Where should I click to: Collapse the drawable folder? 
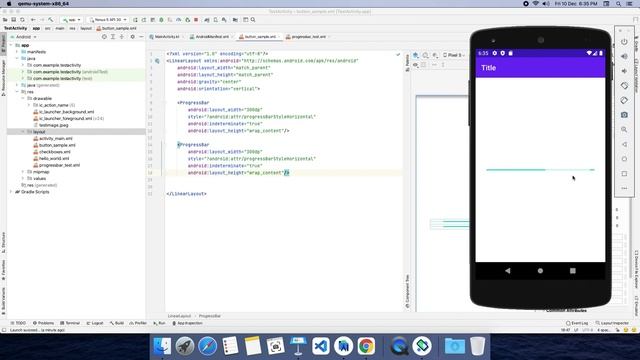(23, 98)
